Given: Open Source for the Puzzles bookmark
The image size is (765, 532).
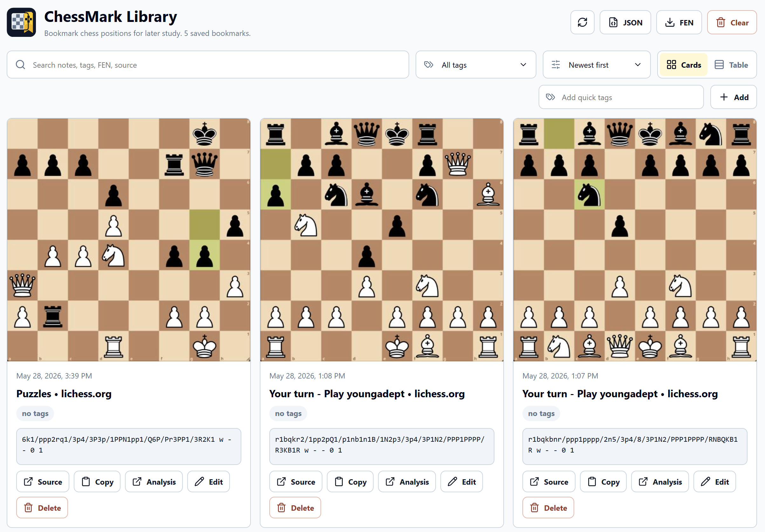Looking at the screenshot, I should [x=43, y=481].
